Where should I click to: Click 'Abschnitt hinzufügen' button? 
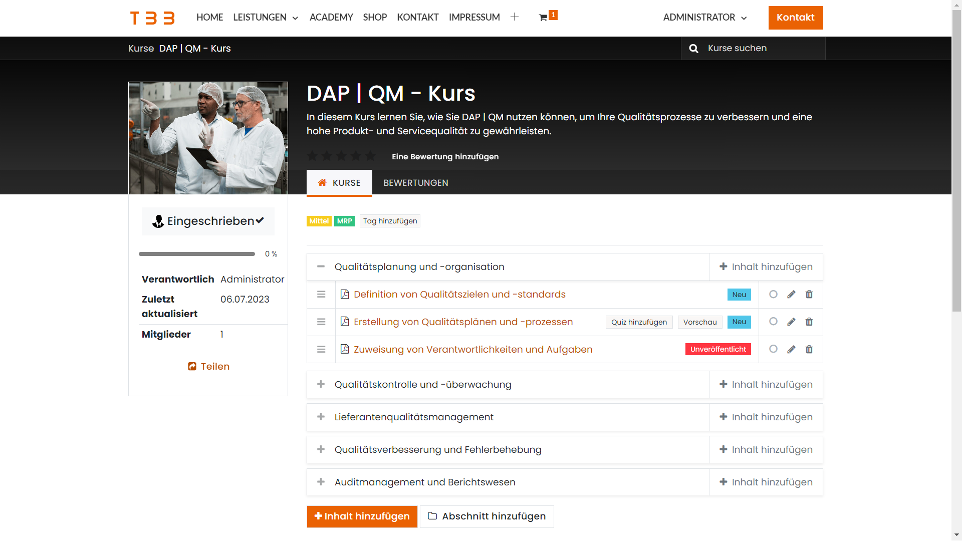[487, 516]
